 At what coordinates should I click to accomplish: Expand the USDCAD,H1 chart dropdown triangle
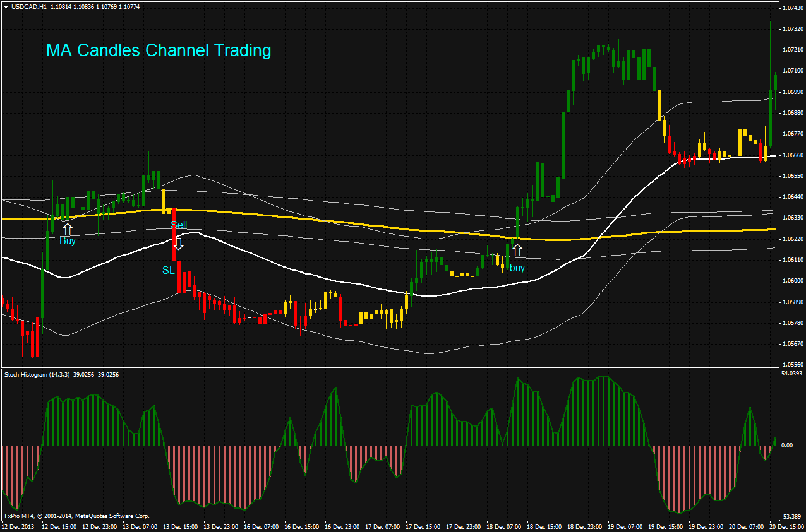5,7
